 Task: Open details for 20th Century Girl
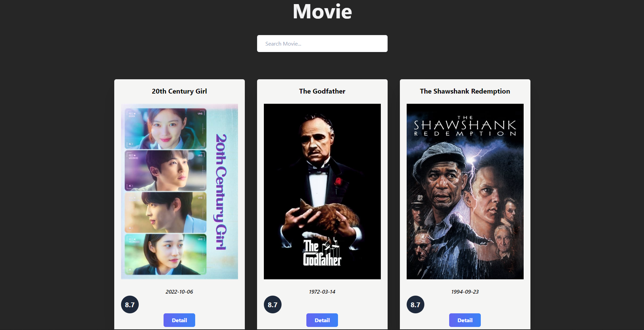pos(179,320)
